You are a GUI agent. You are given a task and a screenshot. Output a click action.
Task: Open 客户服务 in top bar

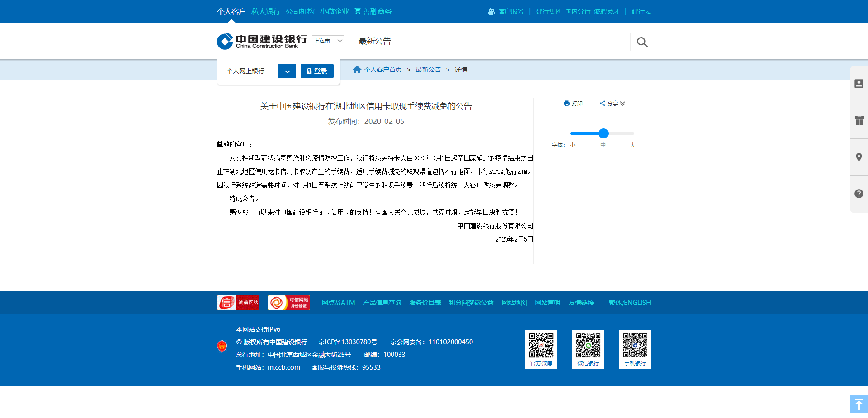[x=511, y=11]
